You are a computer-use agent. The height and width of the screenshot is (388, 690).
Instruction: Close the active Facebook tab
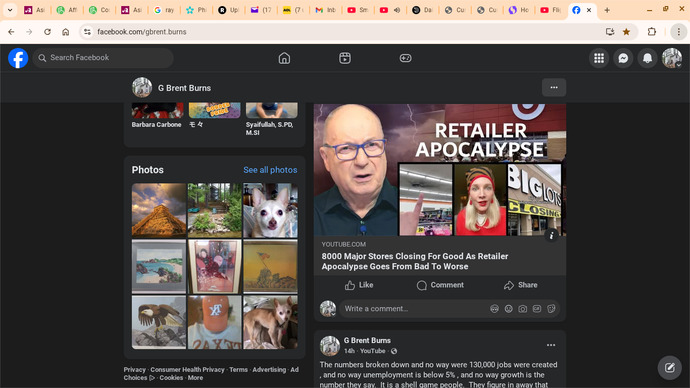click(x=589, y=10)
